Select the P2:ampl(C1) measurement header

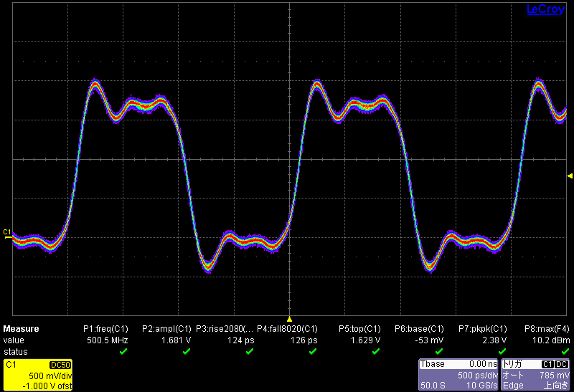[166, 329]
